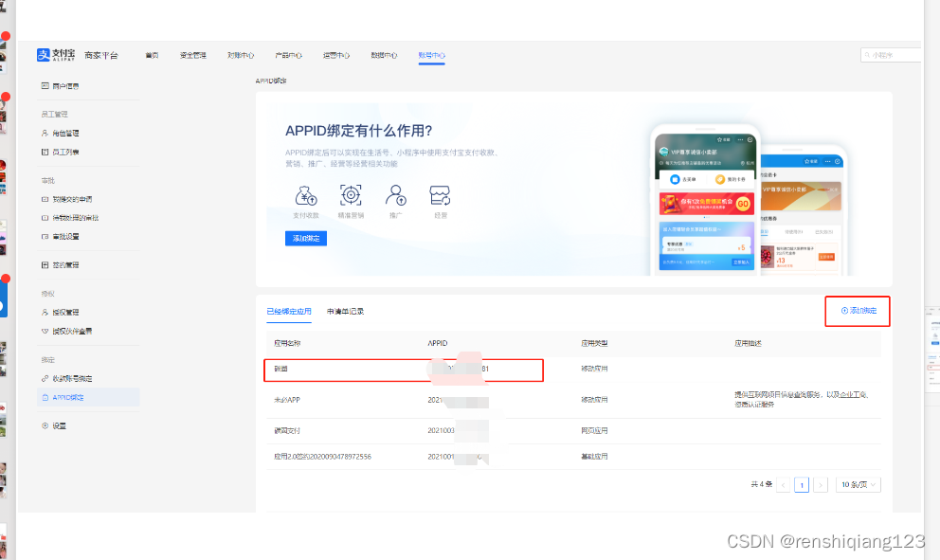Open 待我处理的审批 via its sidebar icon

[45, 218]
